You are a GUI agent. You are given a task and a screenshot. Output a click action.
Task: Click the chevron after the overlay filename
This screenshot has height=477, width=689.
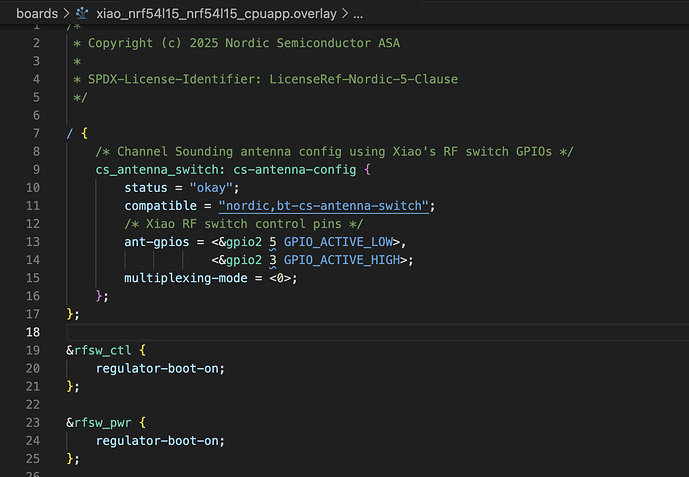[x=344, y=14]
